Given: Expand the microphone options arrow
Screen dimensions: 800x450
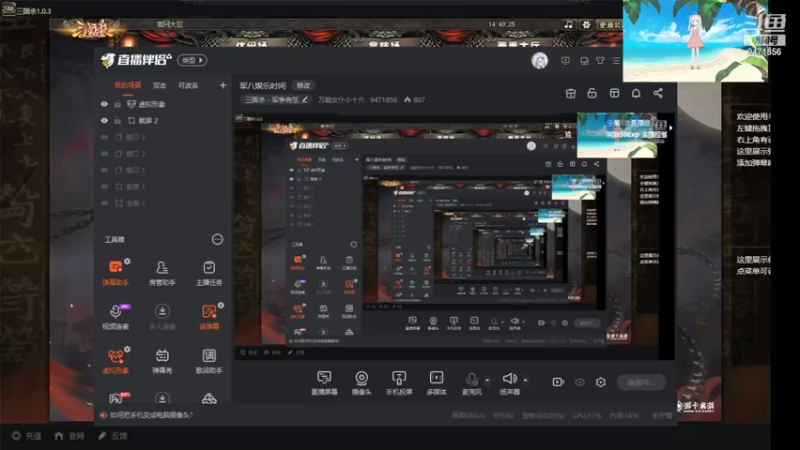Looking at the screenshot, I should 487,380.
